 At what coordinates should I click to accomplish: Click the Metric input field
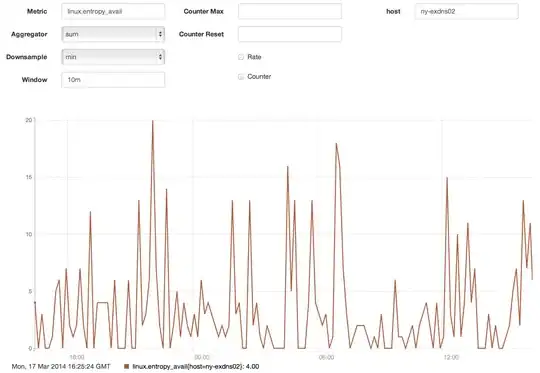tap(113, 11)
